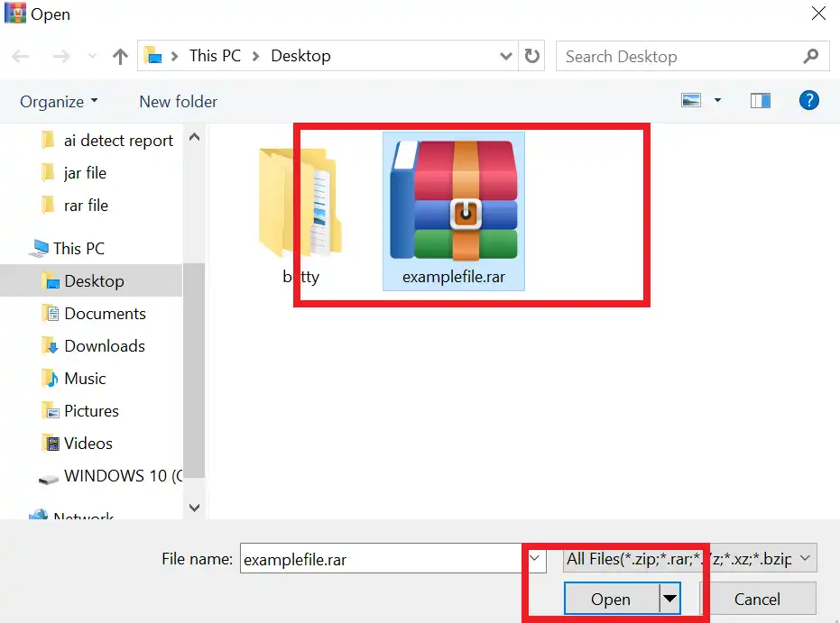Open the Organize menu
The height and width of the screenshot is (623, 840).
point(59,101)
